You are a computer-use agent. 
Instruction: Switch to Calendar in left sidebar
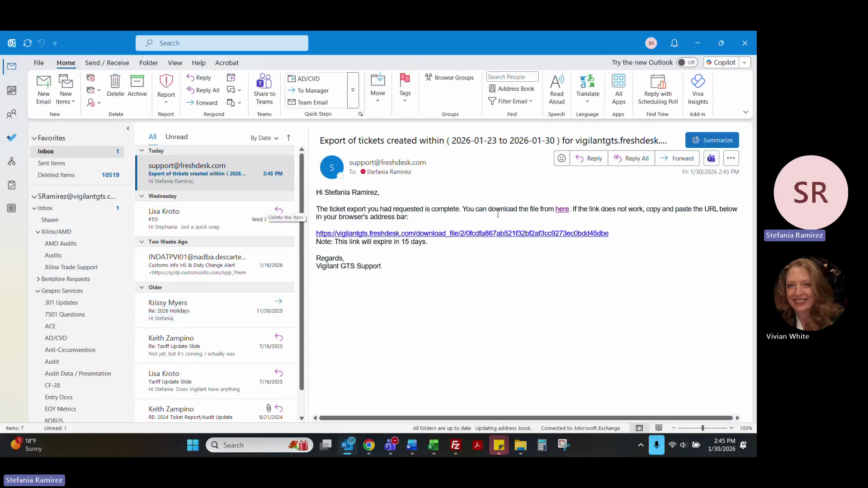point(12,90)
